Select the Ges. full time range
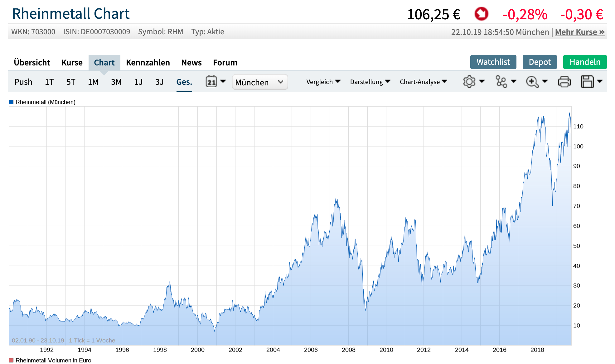 click(x=184, y=82)
